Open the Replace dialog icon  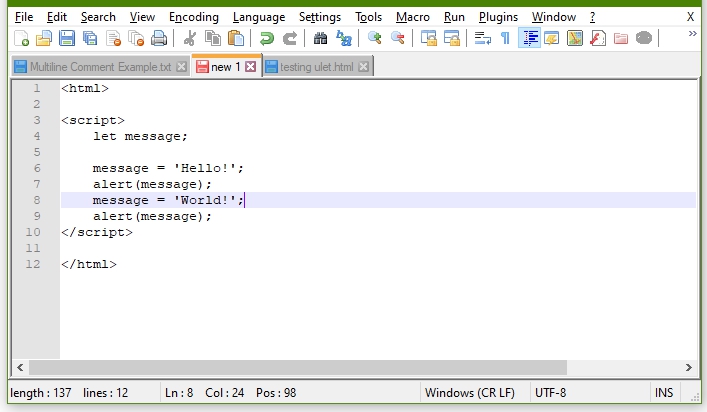tap(344, 38)
